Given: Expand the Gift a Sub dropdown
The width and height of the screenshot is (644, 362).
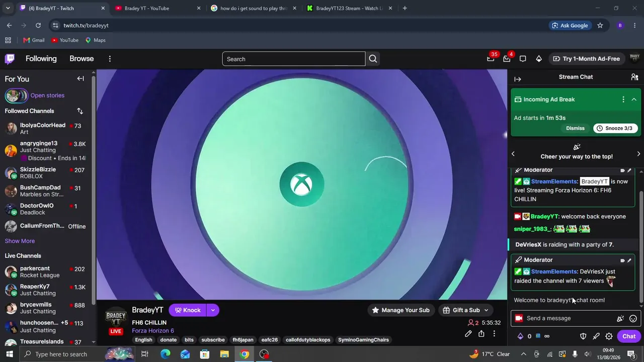Looking at the screenshot, I should coord(486,310).
